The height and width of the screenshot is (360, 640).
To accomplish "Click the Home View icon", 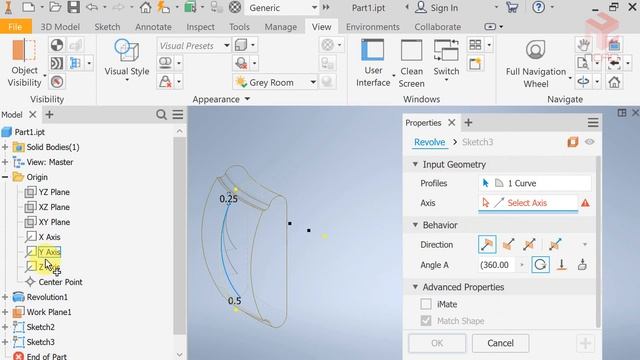I will pos(614,82).
